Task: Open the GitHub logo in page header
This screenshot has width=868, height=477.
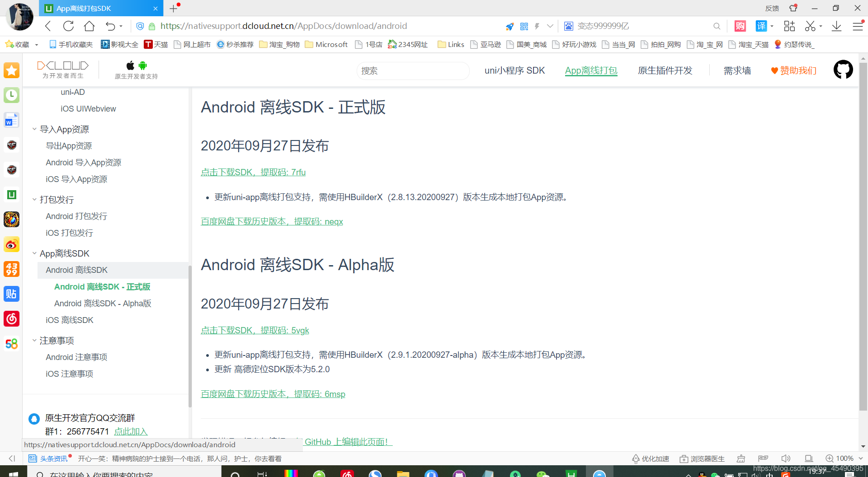Action: (x=843, y=70)
